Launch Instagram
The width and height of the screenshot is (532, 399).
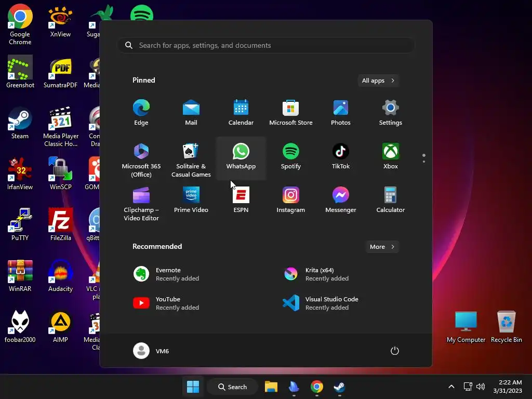291,200
